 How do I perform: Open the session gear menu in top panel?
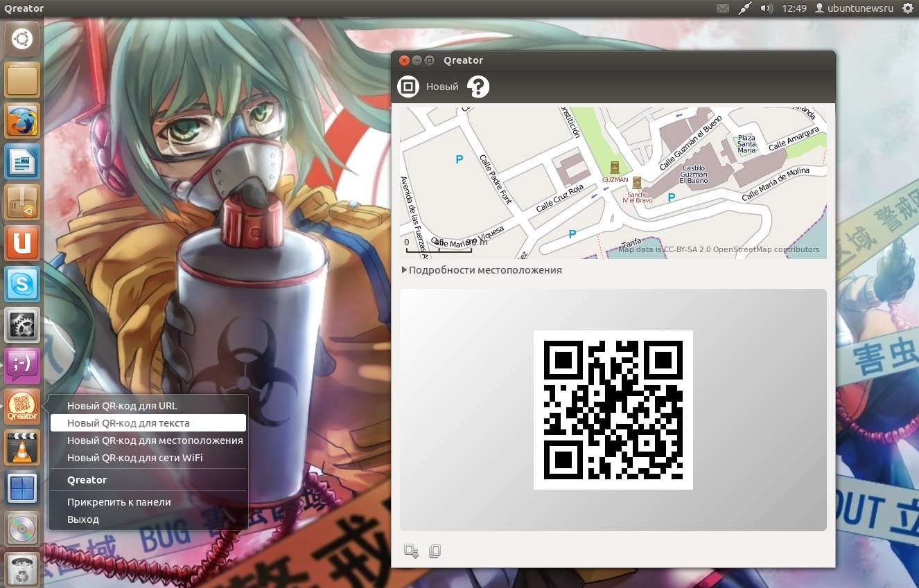(x=908, y=8)
